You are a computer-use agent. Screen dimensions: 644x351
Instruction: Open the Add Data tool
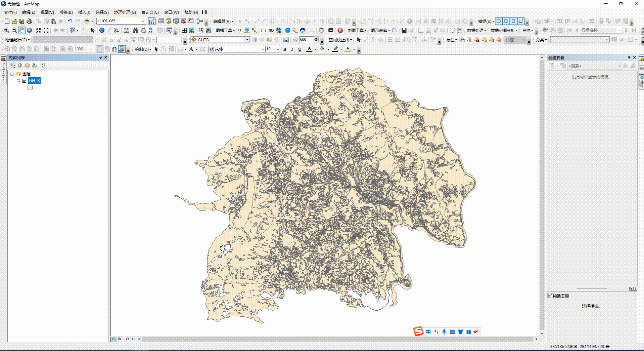tap(87, 21)
